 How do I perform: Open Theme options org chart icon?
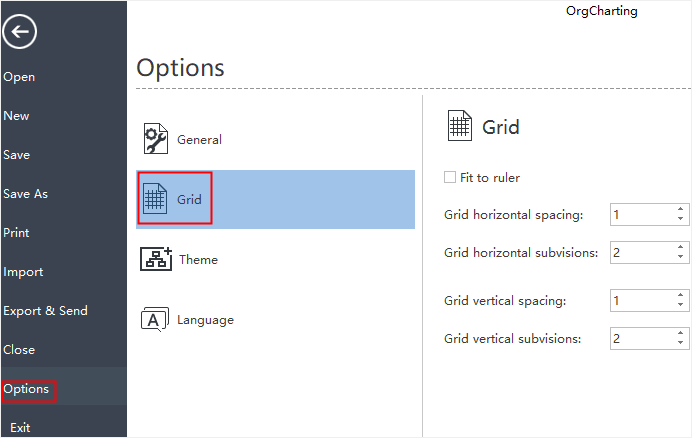[x=156, y=259]
